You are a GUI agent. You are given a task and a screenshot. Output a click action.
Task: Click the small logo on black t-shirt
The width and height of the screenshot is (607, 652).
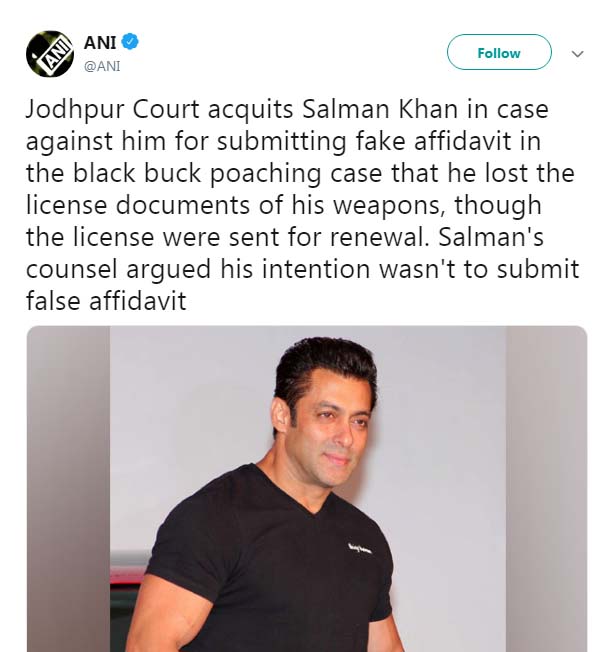(x=360, y=546)
